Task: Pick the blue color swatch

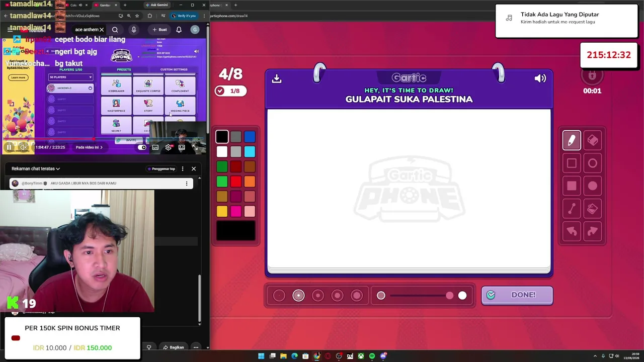Action: (x=250, y=137)
